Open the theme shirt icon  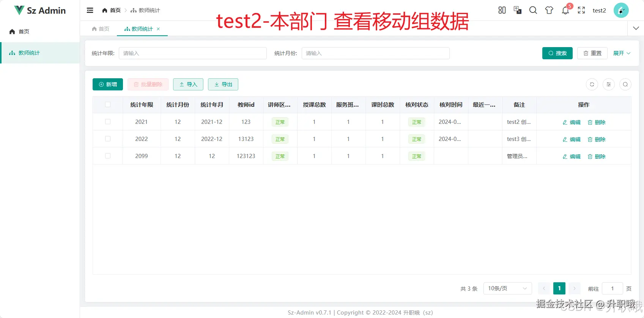coord(549,10)
